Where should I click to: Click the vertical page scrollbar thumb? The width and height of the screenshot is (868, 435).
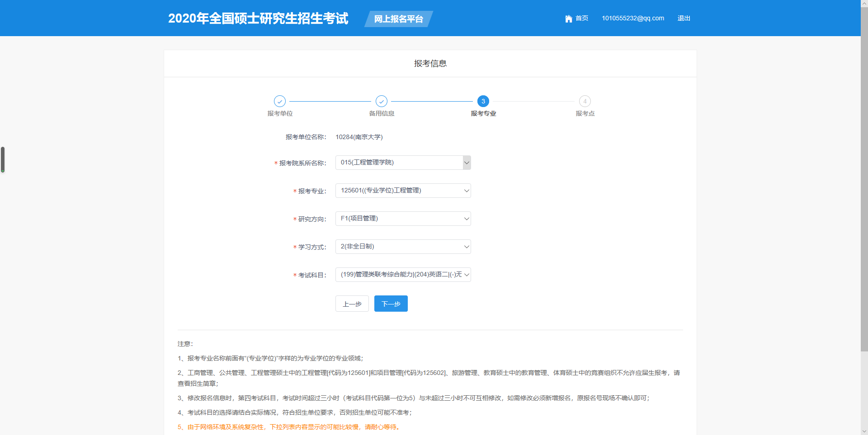pos(864,181)
